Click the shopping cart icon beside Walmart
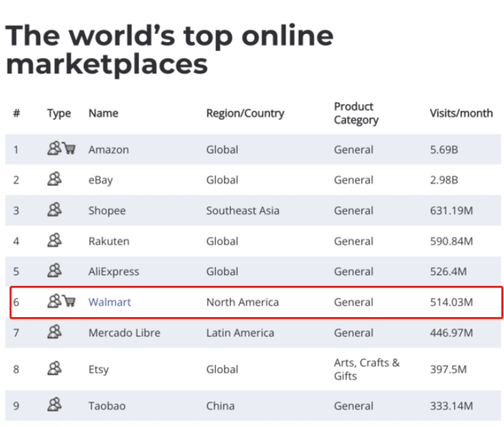504x427 pixels. 69,301
